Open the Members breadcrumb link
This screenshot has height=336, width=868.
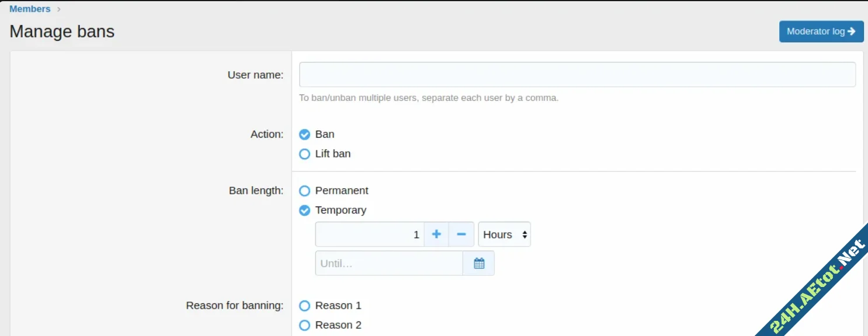30,9
